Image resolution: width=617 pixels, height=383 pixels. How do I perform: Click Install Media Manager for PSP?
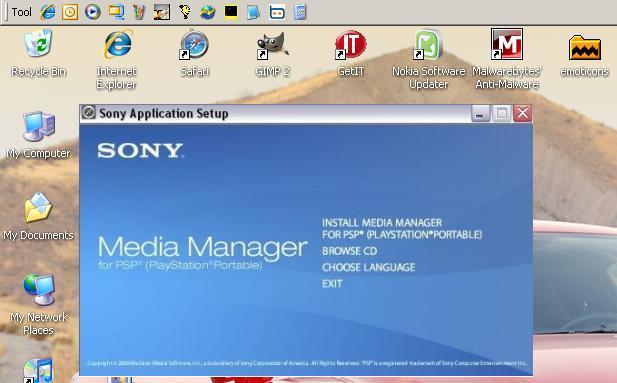(402, 229)
